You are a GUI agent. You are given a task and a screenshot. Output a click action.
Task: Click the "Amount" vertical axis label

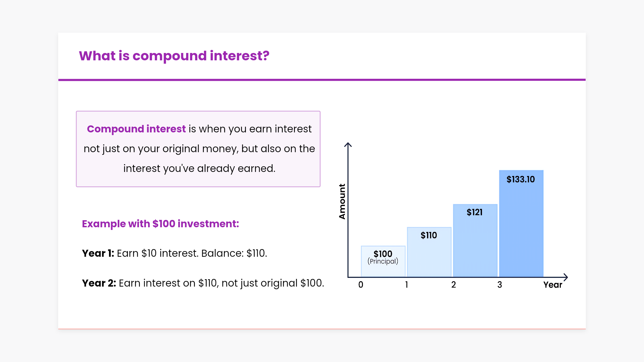click(x=342, y=201)
